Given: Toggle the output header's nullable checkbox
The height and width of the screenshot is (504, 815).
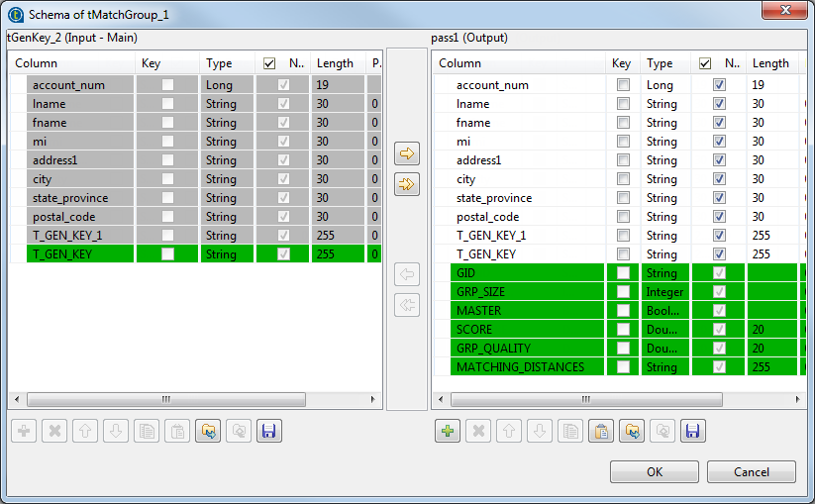Looking at the screenshot, I should click(x=705, y=63).
